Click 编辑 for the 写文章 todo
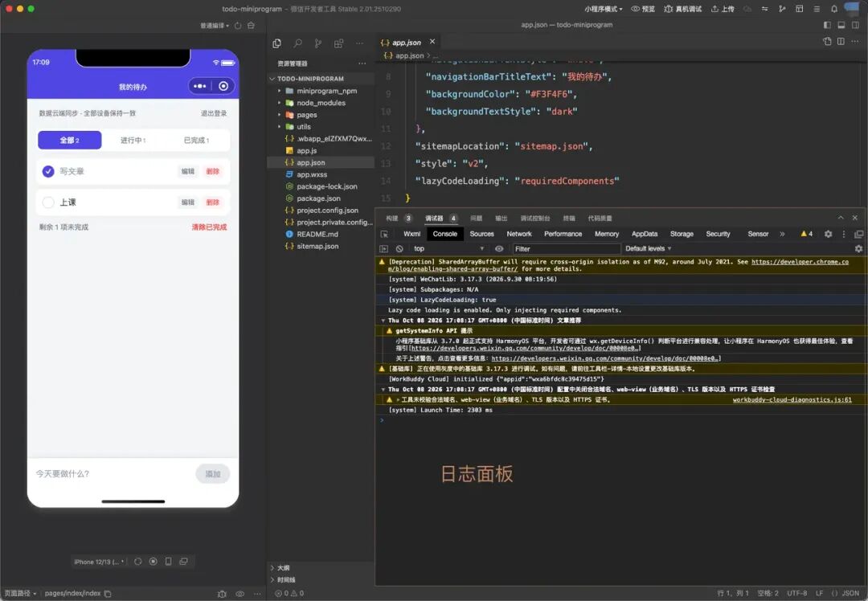 coord(188,172)
